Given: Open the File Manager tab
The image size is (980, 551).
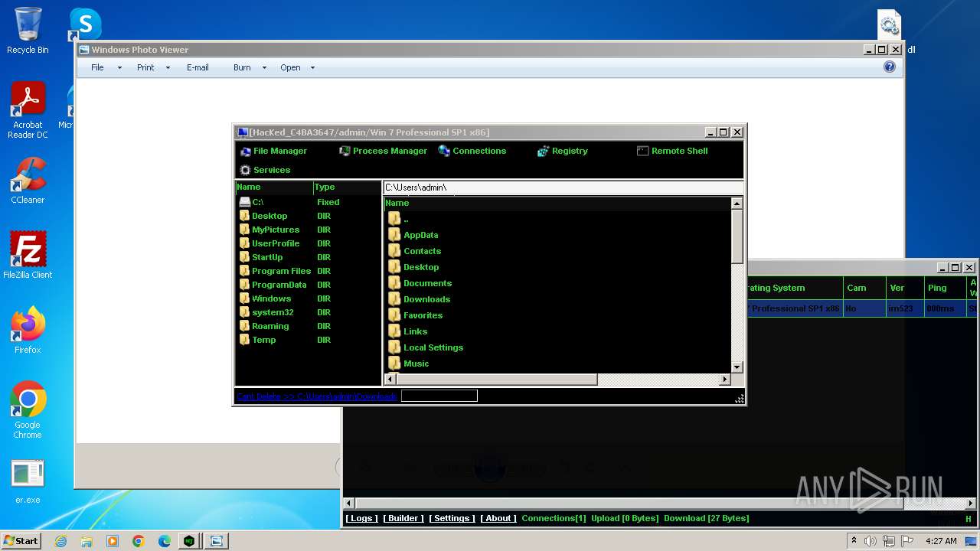Looking at the screenshot, I should (273, 151).
